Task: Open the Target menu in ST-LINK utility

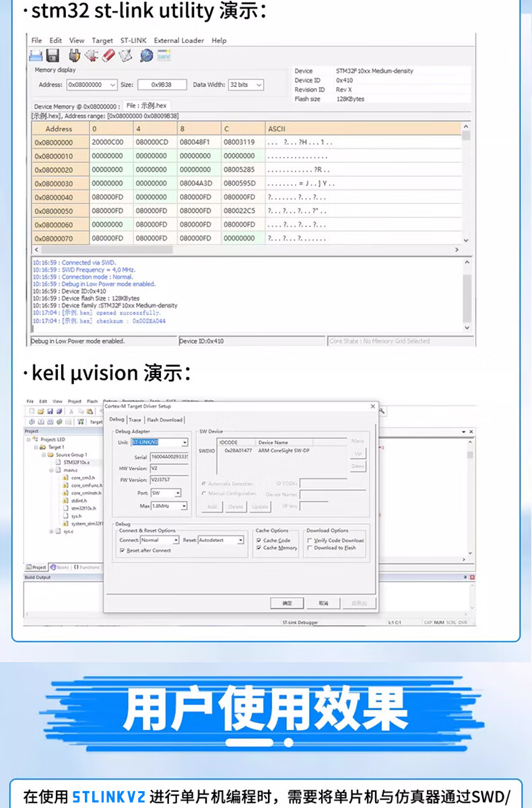Action: pyautogui.click(x=102, y=40)
